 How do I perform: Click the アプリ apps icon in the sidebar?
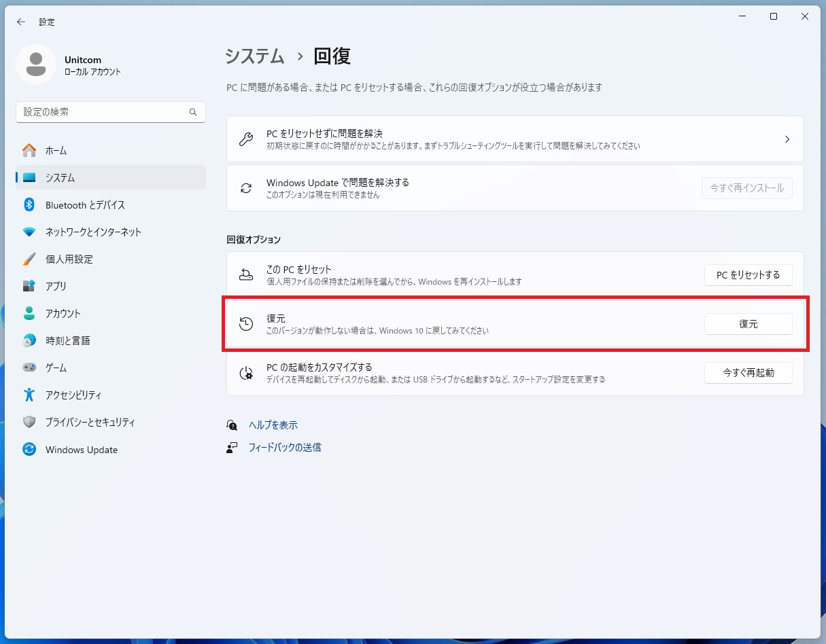[29, 286]
